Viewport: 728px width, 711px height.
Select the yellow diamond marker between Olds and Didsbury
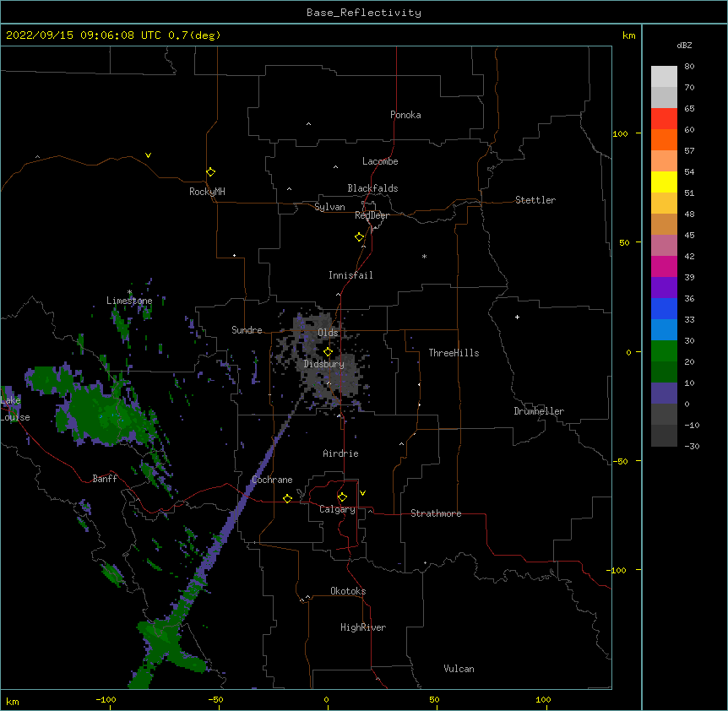[x=328, y=352]
